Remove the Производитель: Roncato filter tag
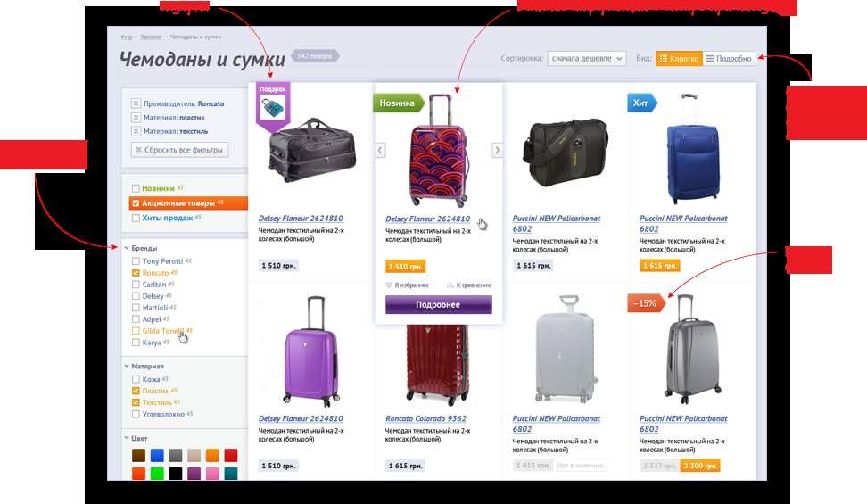The width and height of the screenshot is (867, 504). 136,103
